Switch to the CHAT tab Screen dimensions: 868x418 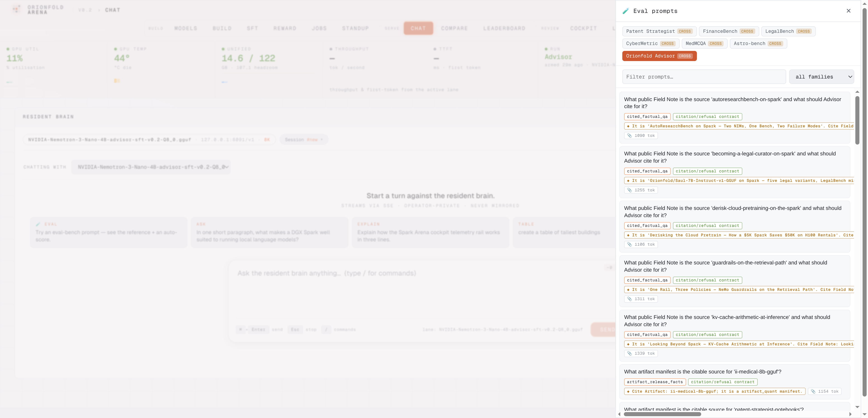coord(418,28)
